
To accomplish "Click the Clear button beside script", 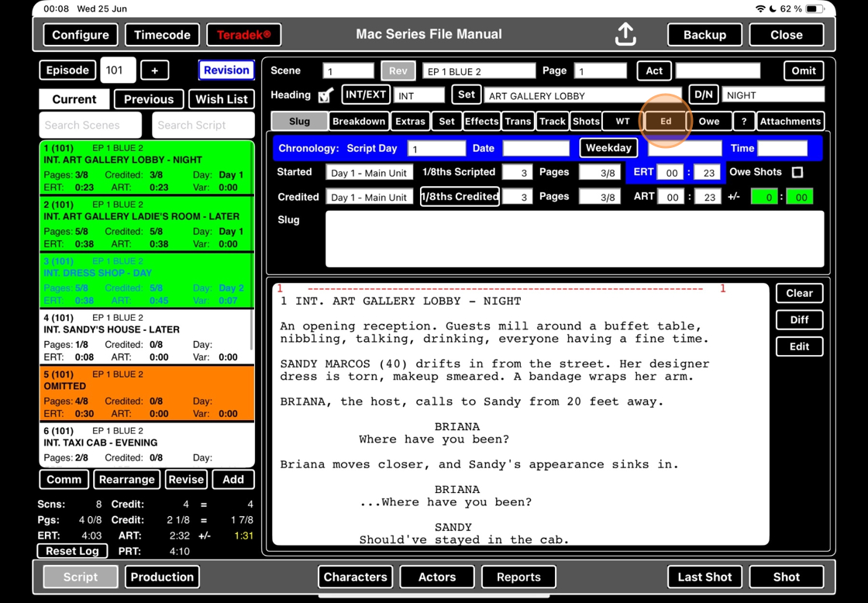I will [799, 294].
